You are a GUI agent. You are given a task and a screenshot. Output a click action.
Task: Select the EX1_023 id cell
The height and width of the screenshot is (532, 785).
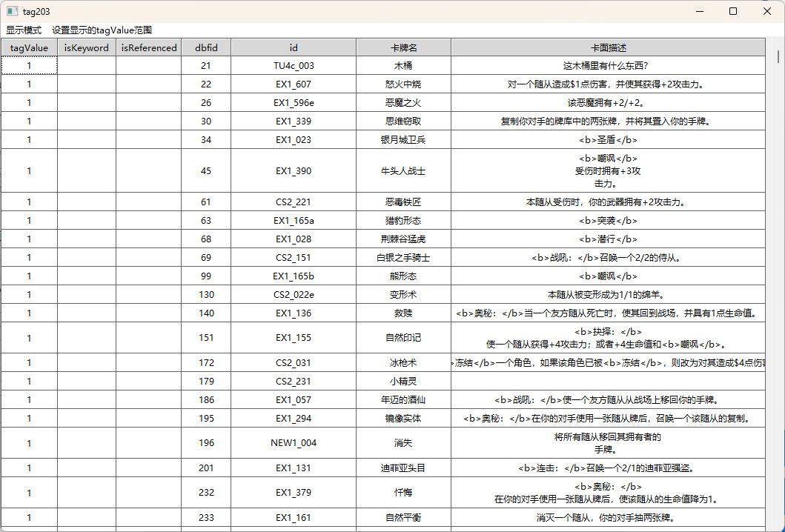click(294, 139)
